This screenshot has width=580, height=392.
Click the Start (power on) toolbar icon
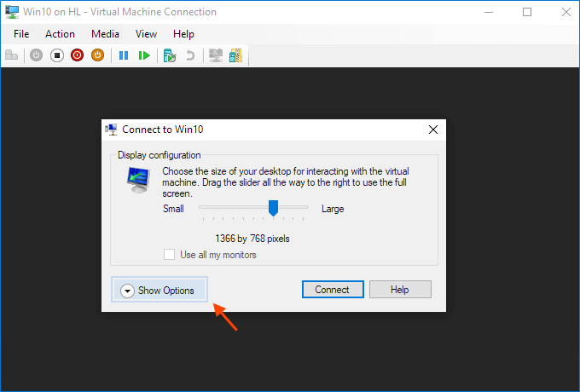click(36, 55)
